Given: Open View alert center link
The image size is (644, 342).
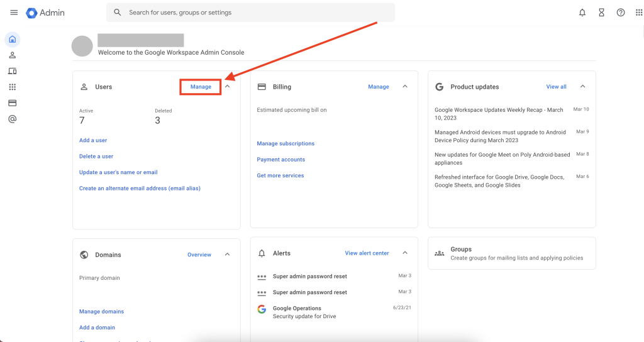Looking at the screenshot, I should pyautogui.click(x=367, y=253).
